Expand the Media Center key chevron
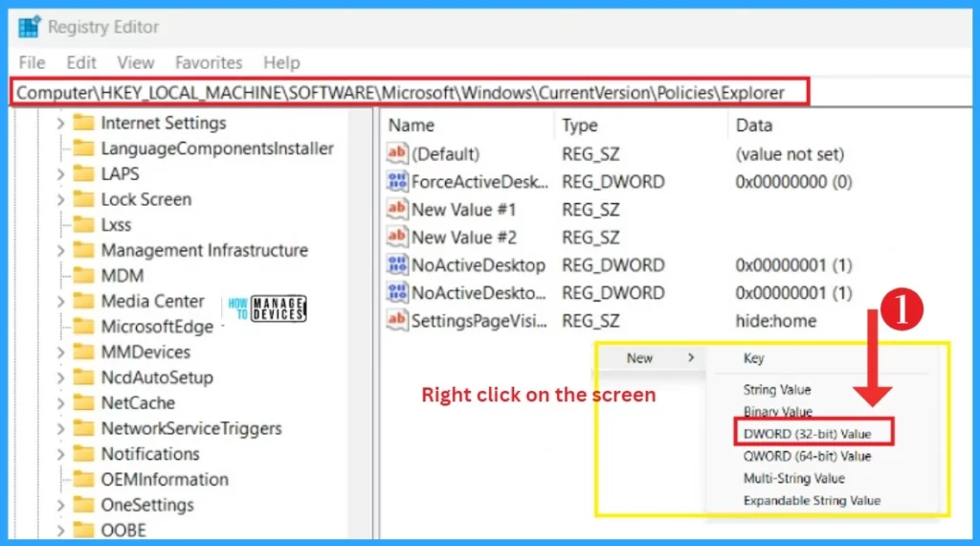Viewport: 980px width, 546px height. (x=60, y=302)
